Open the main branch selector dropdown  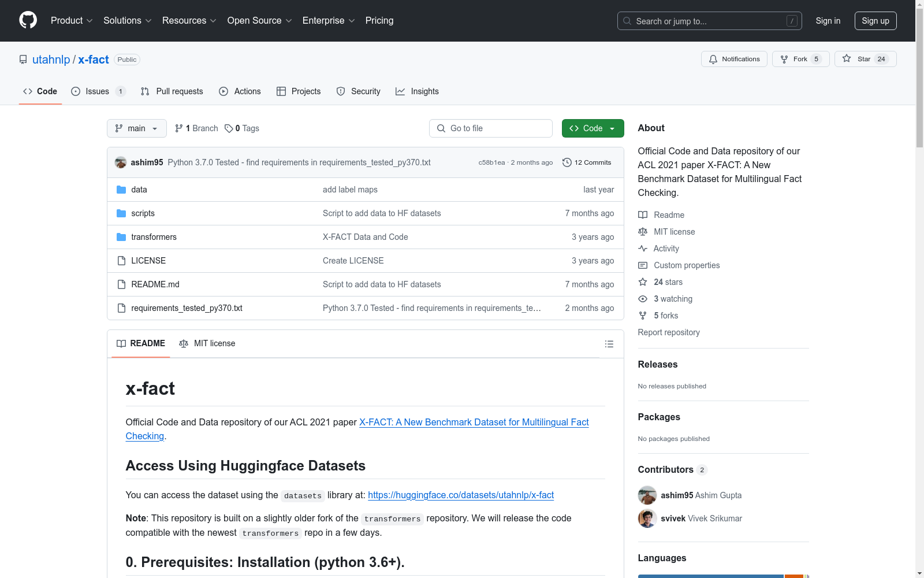click(137, 128)
